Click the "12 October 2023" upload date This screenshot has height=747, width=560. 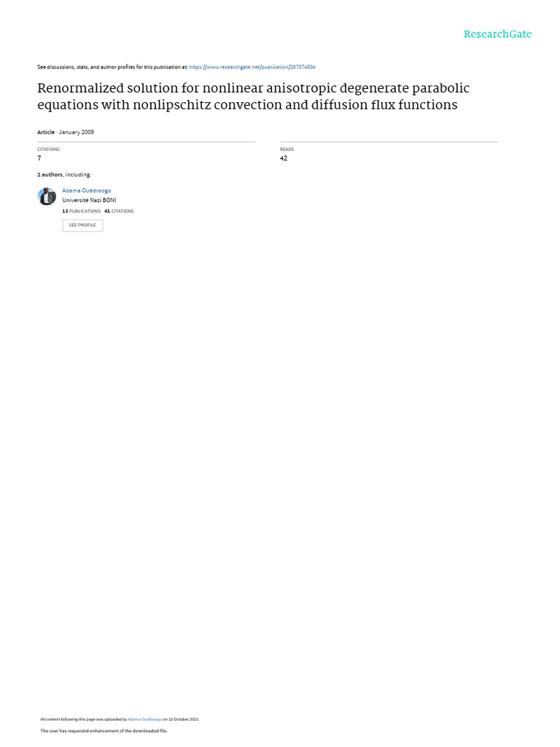tap(184, 719)
